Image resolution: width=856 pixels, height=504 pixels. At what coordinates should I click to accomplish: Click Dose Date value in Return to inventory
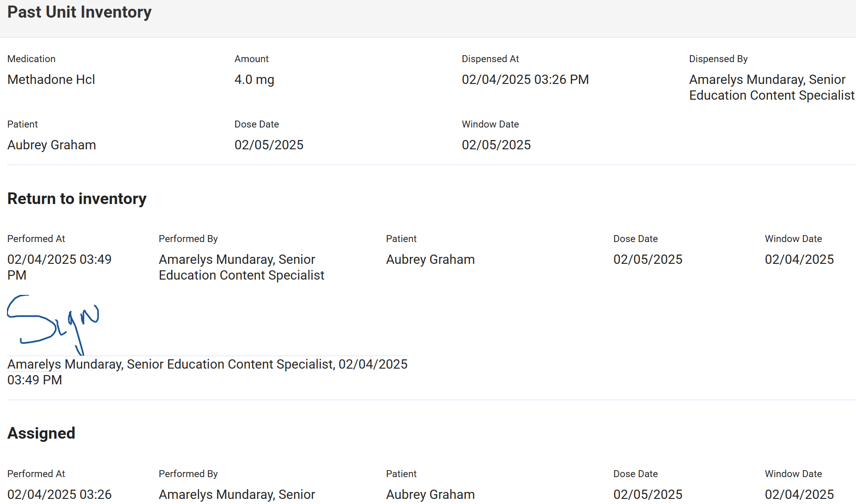[648, 260]
